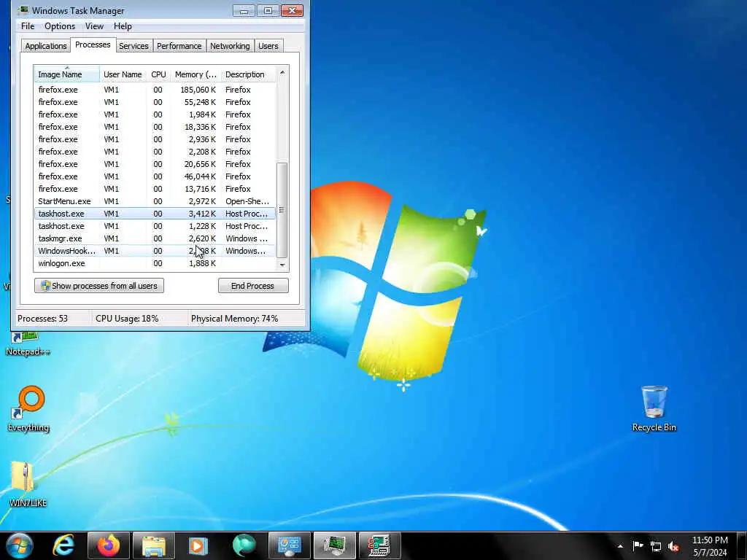Click the CPU Usage: 18% status text
This screenshot has width=747, height=560.
127,318
